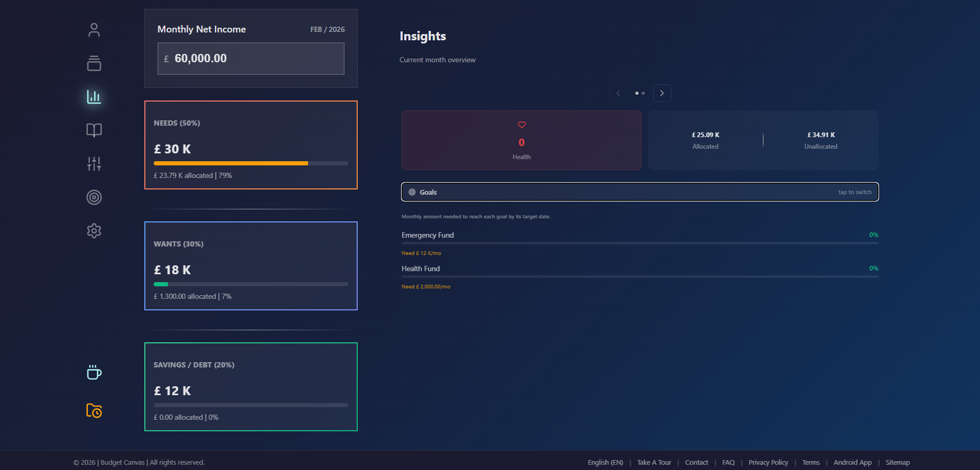Click the Monthly Net Income input field

click(x=251, y=59)
